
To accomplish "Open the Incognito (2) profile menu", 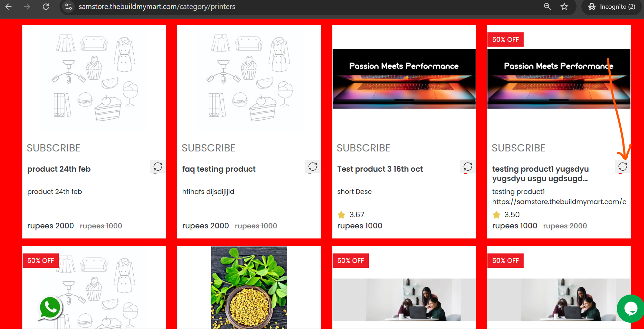I will 611,7.
